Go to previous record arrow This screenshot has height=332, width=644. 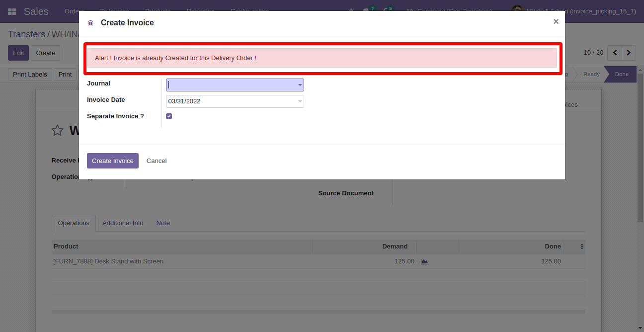click(615, 53)
